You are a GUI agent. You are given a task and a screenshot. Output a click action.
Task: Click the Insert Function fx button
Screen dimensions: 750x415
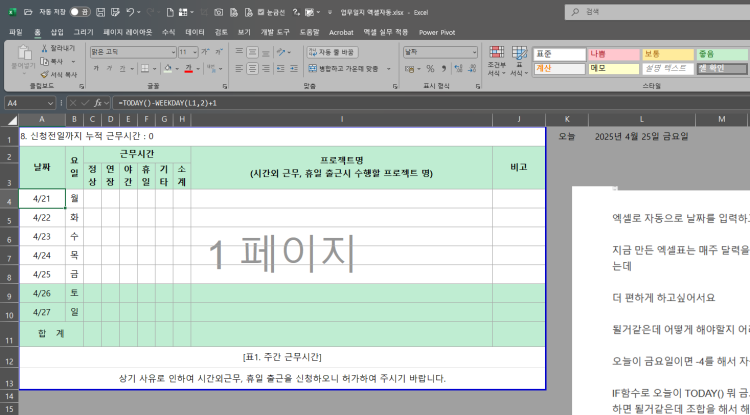pyautogui.click(x=98, y=103)
